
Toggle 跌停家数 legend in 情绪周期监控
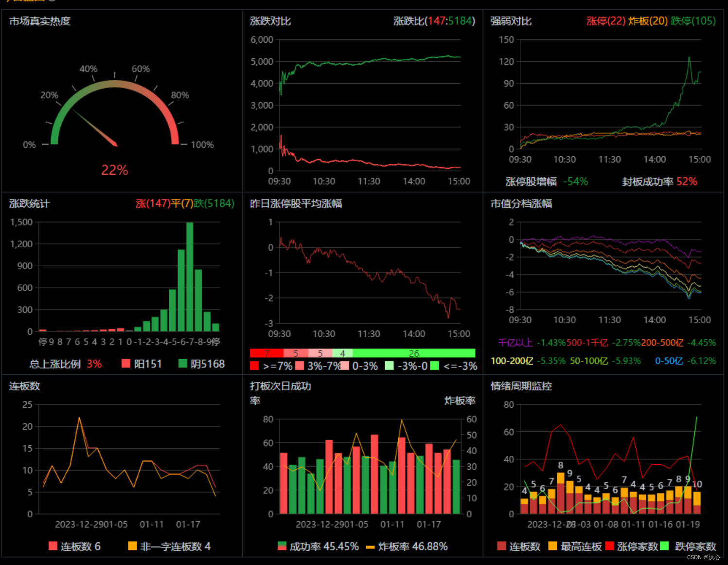[x=689, y=547]
